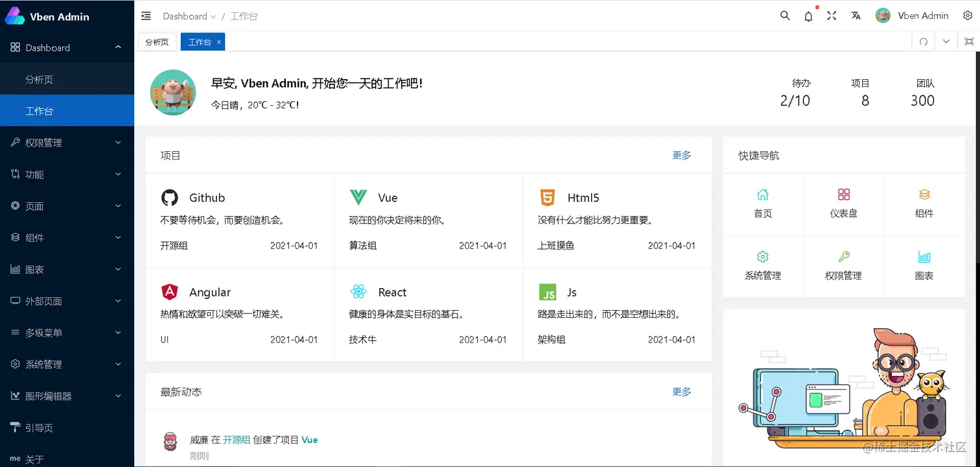This screenshot has height=467, width=980.
Task: Select 分析页 in the sidebar
Action: (67, 79)
